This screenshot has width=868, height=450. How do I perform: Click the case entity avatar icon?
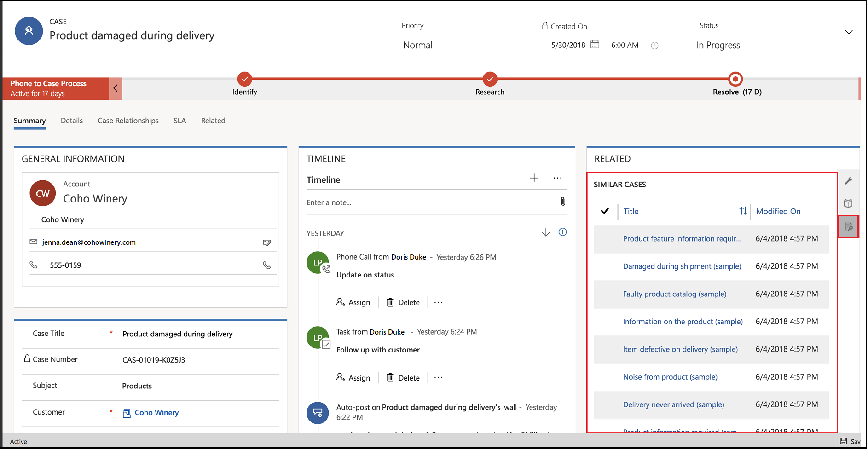click(29, 31)
